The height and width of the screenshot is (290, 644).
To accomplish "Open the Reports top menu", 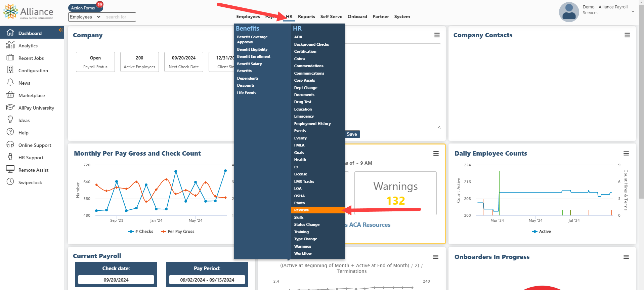I will tap(306, 16).
